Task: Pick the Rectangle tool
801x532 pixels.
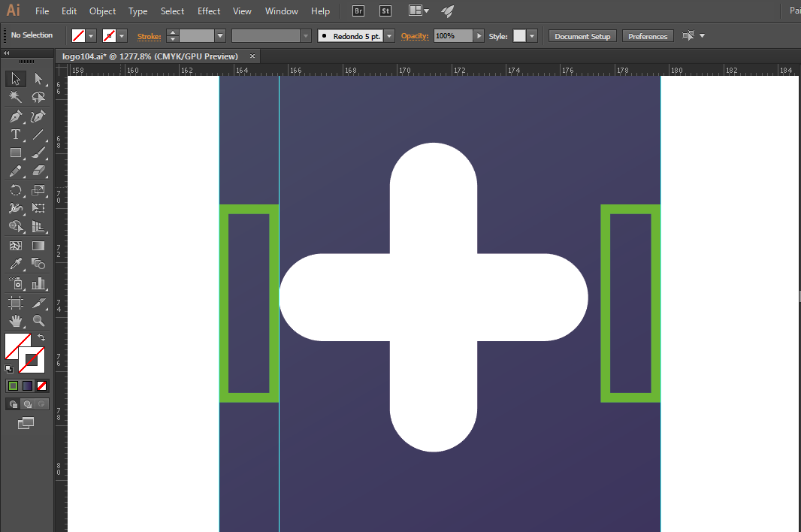Action: point(16,153)
